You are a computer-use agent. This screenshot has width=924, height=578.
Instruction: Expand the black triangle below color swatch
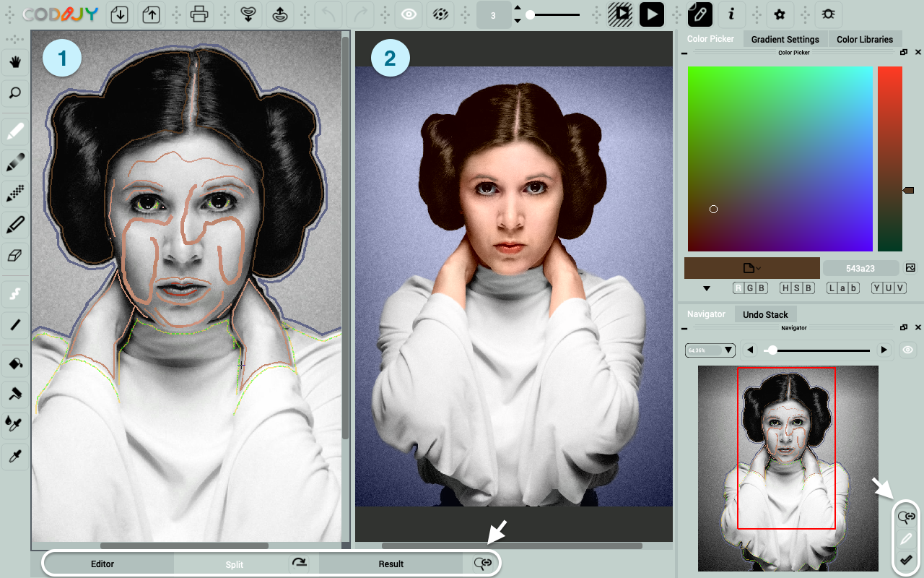pos(707,288)
